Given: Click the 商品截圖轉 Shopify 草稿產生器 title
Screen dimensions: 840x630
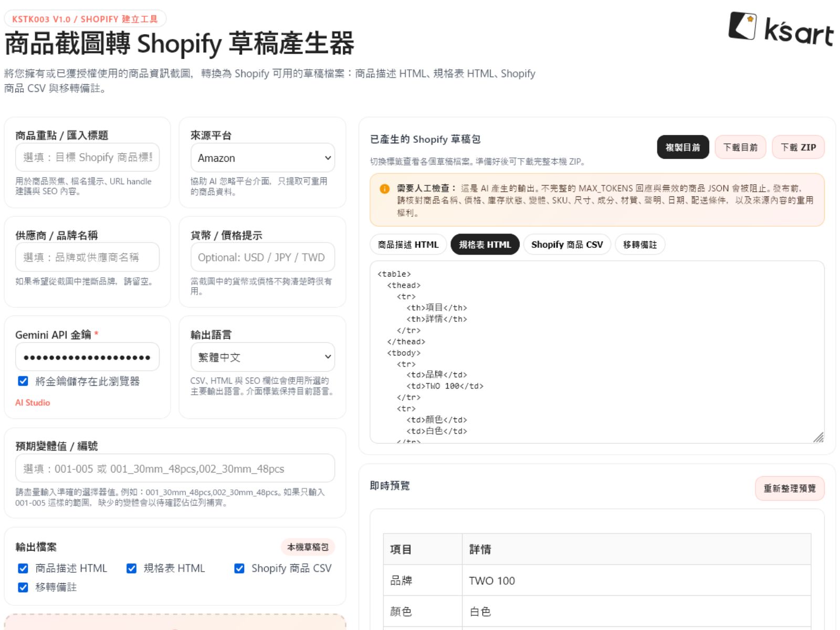Looking at the screenshot, I should (x=180, y=44).
